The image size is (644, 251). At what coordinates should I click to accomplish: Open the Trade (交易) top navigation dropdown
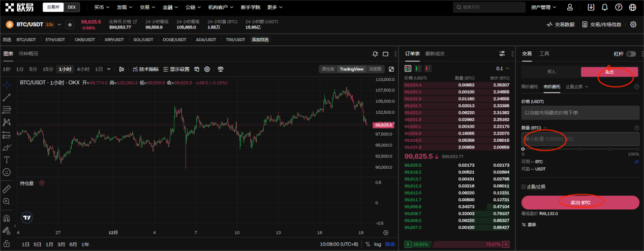coord(148,7)
